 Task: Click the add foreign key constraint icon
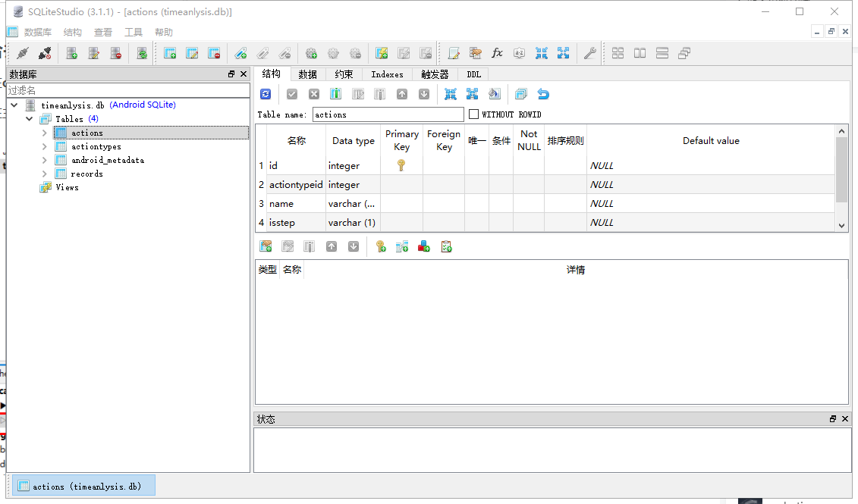[x=402, y=246]
